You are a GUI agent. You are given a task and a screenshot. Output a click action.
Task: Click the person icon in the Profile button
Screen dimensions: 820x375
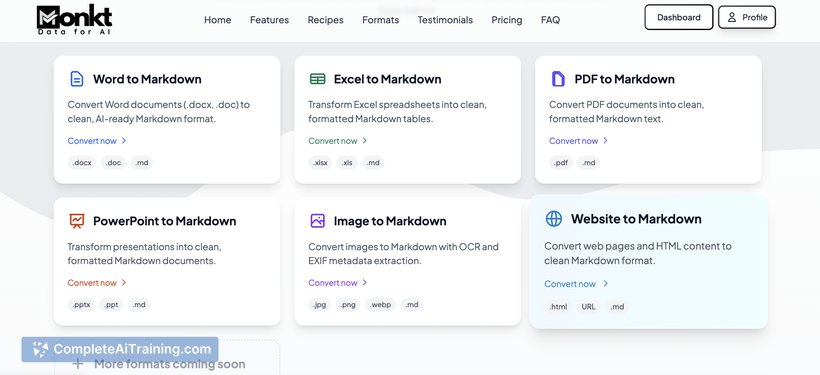tap(732, 17)
